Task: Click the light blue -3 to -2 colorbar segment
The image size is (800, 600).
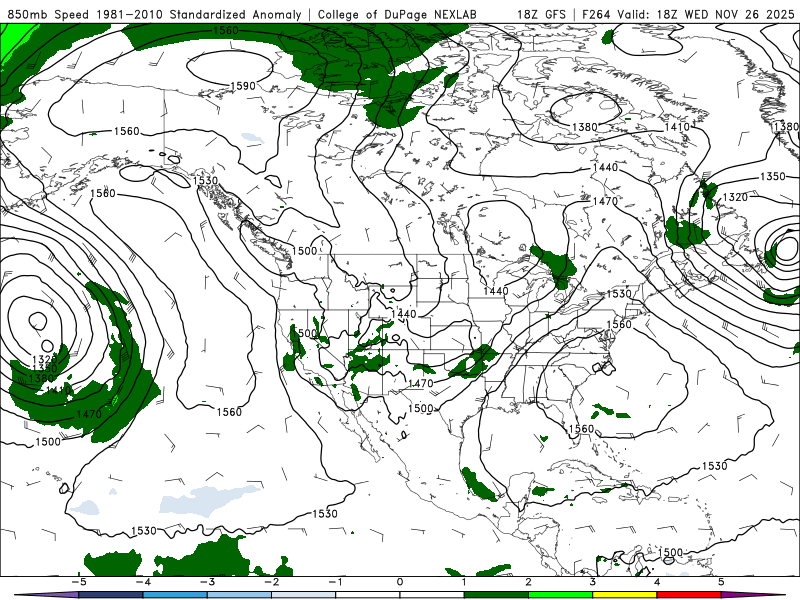Action: (x=239, y=595)
